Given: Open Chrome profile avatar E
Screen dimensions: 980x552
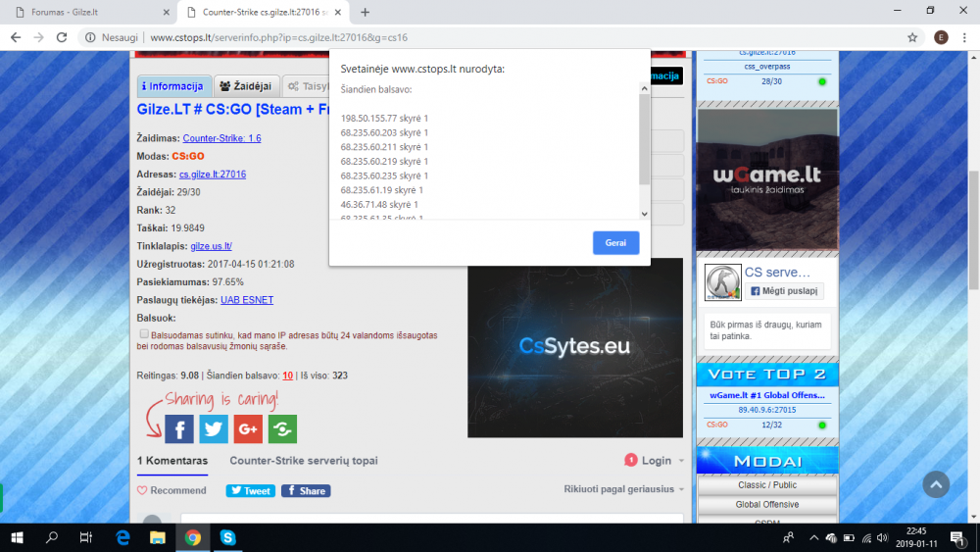Looking at the screenshot, I should [941, 37].
